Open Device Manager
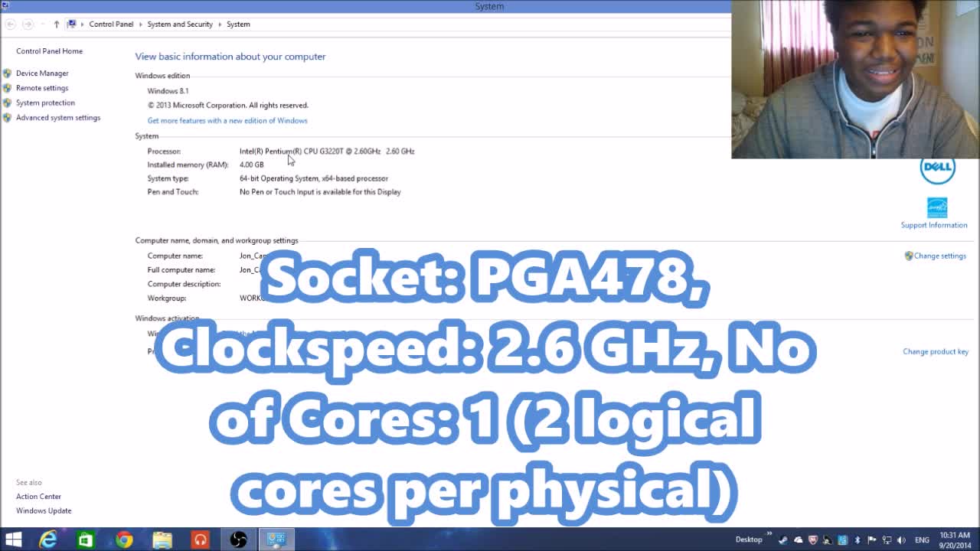This screenshot has height=551, width=980. pyautogui.click(x=42, y=73)
